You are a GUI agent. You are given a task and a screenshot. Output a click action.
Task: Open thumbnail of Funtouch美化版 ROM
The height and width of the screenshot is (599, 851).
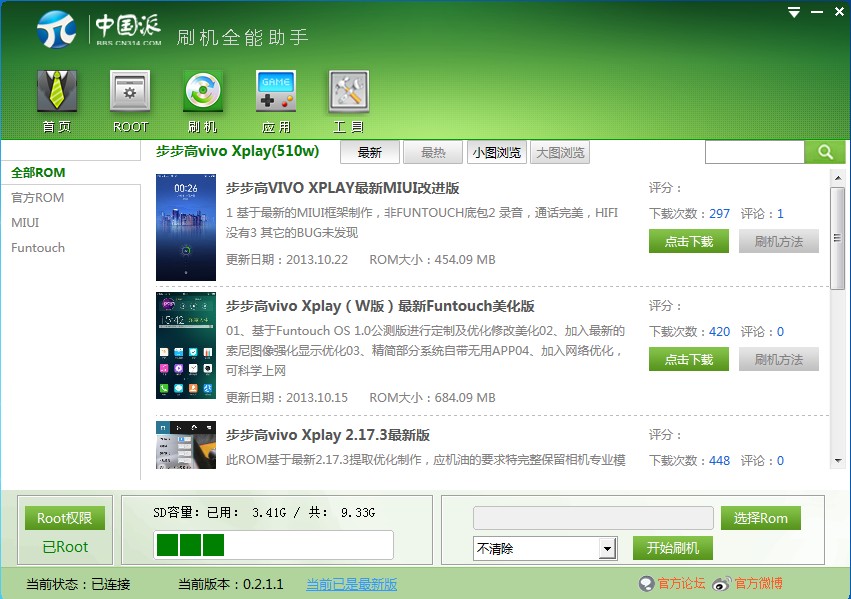186,346
